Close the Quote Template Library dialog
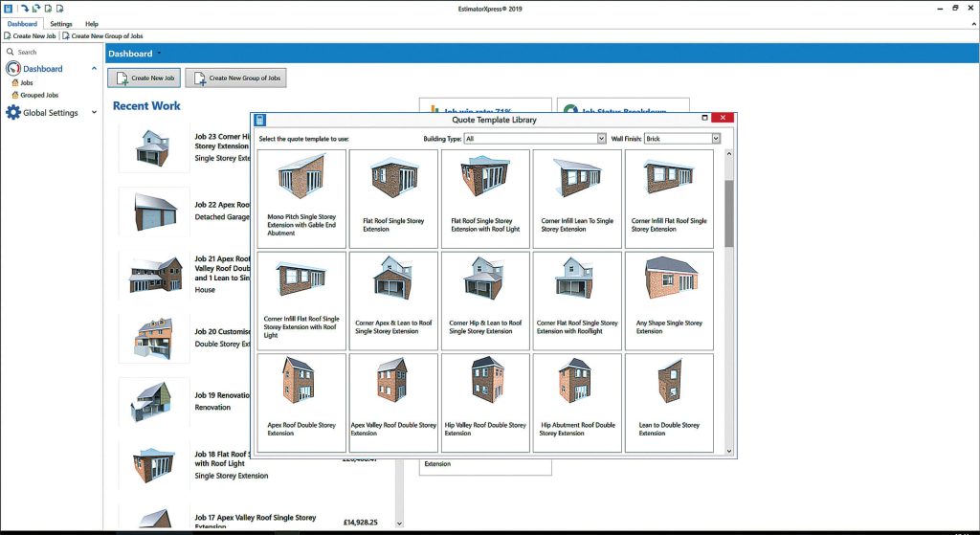Image resolution: width=980 pixels, height=535 pixels. (723, 118)
